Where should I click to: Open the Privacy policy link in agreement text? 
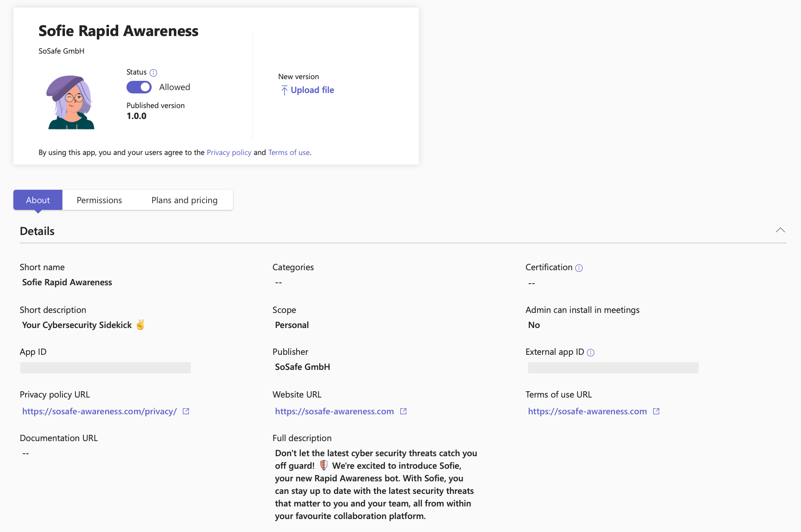(x=229, y=152)
